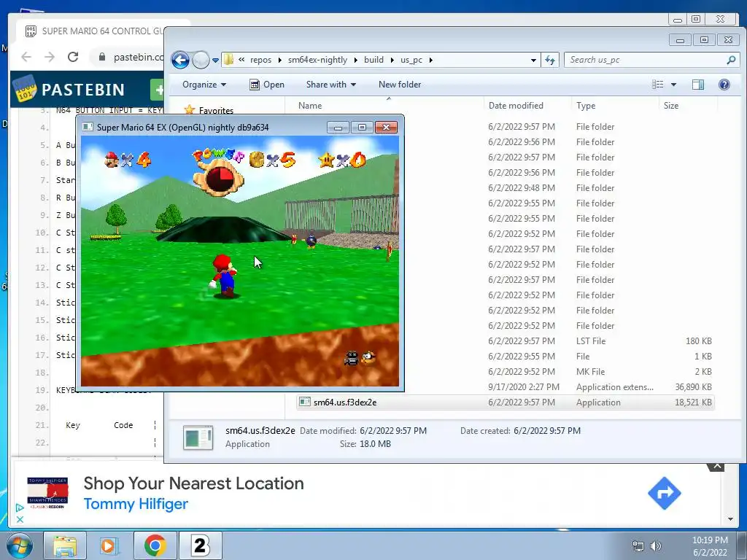Expand the arrow after the us_pc breadcrumb
This screenshot has height=560, width=747.
tap(430, 60)
